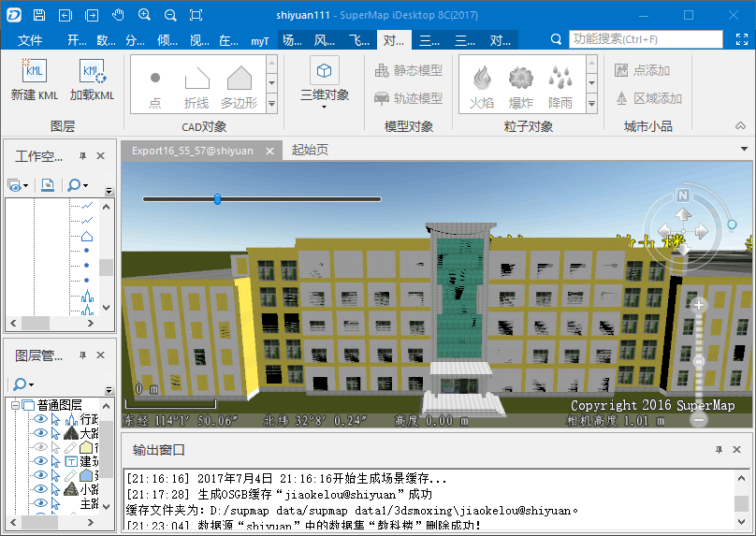This screenshot has width=756, height=536.
Task: Collapse the 普通图层 tree node
Action: click(x=15, y=405)
